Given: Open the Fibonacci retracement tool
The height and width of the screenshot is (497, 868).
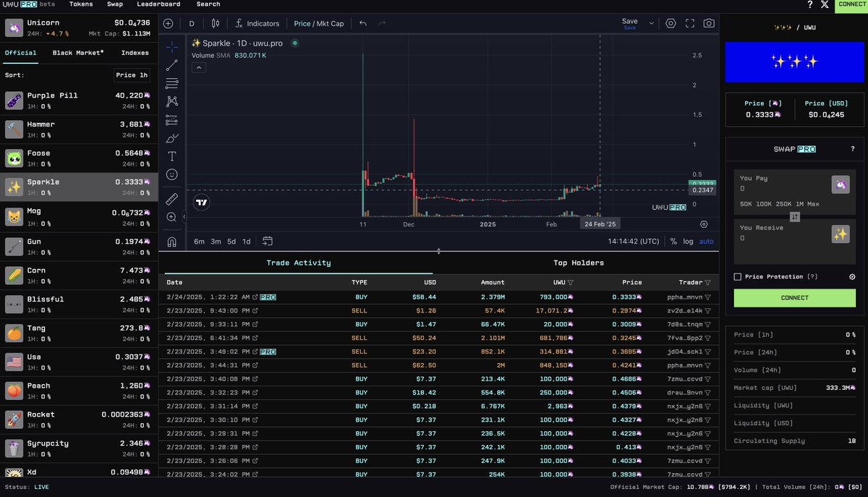Looking at the screenshot, I should pos(171,84).
